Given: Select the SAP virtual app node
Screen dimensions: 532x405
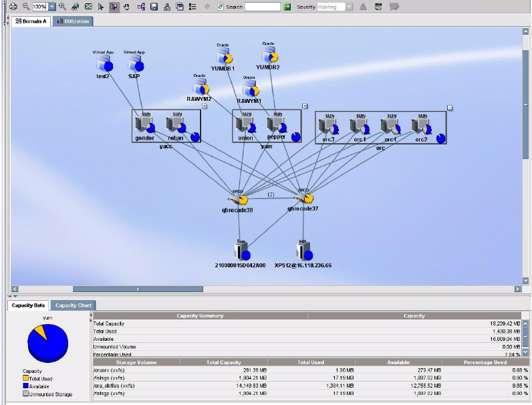Looking at the screenshot, I should pos(136,64).
